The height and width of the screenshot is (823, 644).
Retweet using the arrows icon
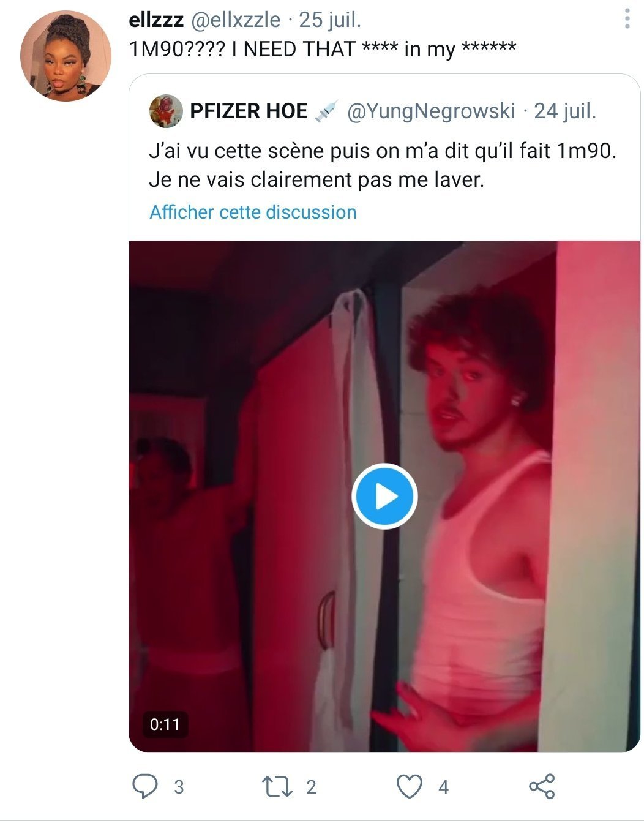point(277,787)
